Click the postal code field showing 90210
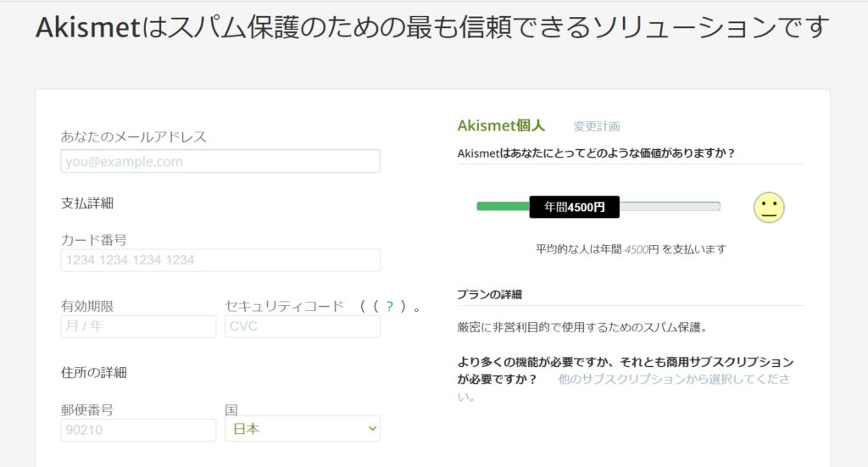The width and height of the screenshot is (868, 467). [138, 430]
